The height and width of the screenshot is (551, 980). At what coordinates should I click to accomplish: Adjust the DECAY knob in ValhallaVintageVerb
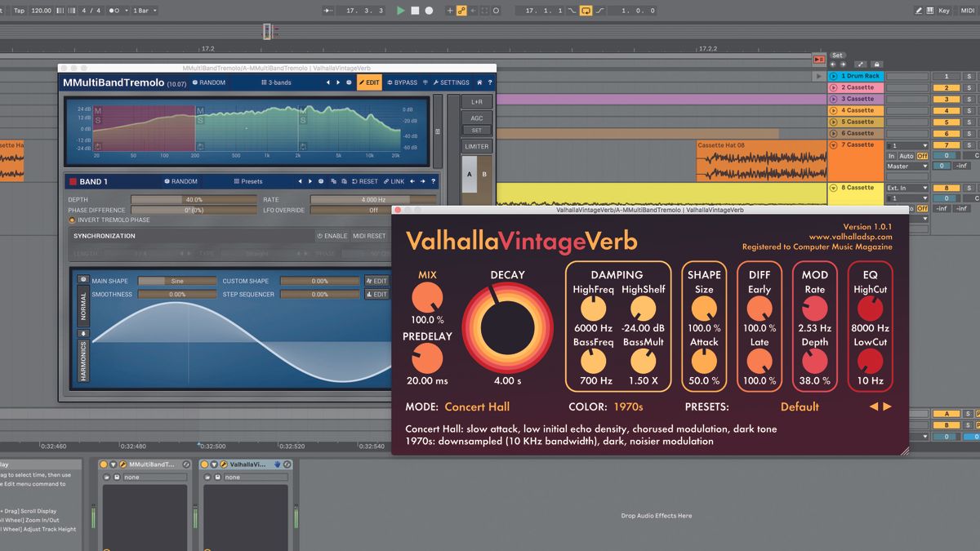(x=507, y=331)
